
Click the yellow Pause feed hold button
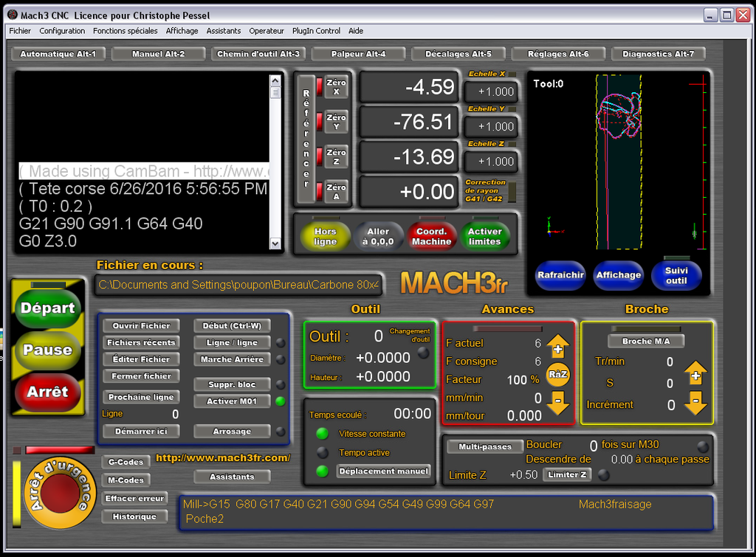(48, 350)
